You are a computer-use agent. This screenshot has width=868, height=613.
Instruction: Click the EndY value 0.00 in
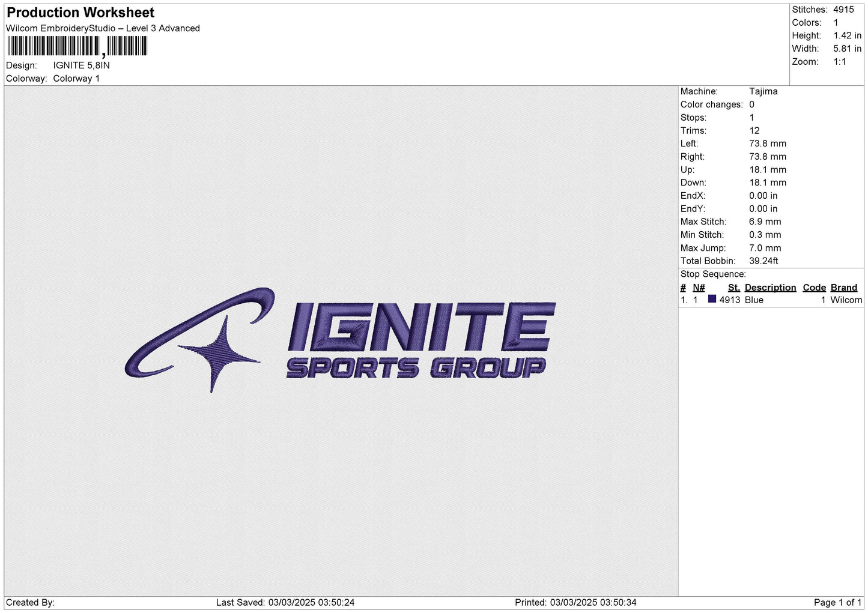(x=763, y=209)
